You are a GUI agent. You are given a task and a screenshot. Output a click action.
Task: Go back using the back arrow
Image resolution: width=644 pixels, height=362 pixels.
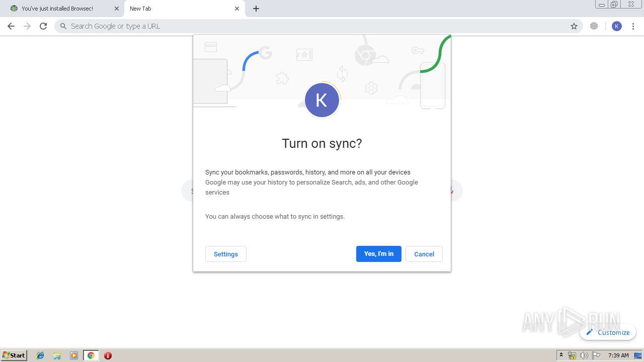[x=11, y=26]
